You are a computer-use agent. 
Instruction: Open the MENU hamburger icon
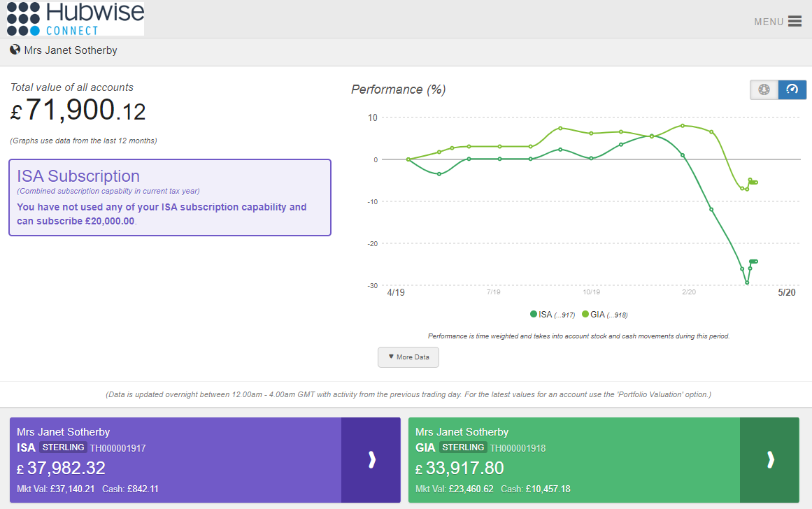pyautogui.click(x=795, y=21)
